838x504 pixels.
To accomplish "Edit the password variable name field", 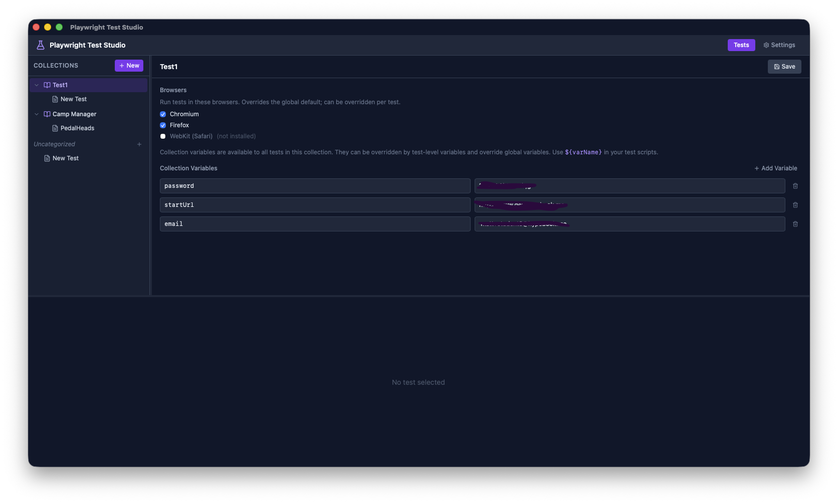I will tap(315, 186).
